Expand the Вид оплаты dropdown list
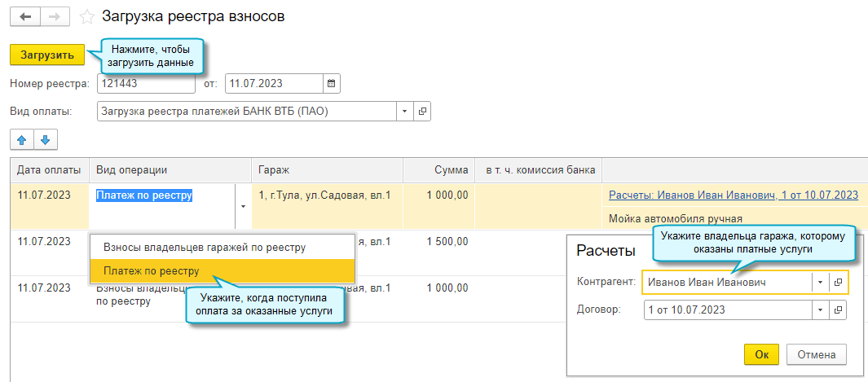 (405, 111)
